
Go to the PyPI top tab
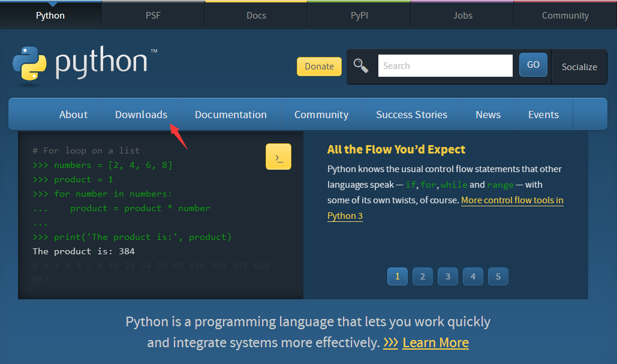[359, 16]
